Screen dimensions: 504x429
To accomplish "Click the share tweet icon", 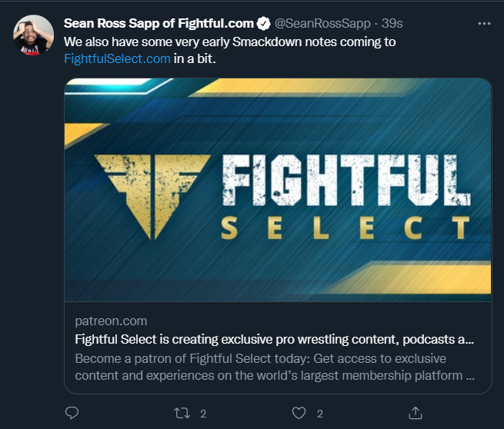I will [416, 413].
